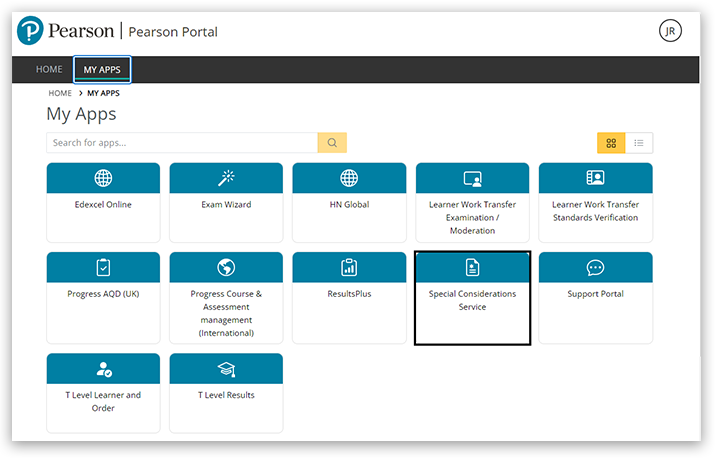This screenshot has width=719, height=459.
Task: Focus the Search for apps field
Action: tap(182, 143)
